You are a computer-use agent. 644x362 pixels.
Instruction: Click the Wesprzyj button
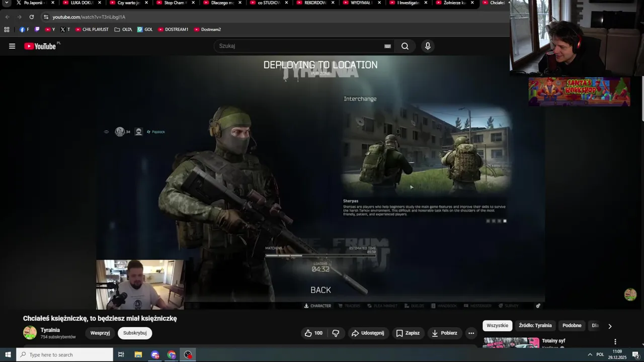point(100,333)
